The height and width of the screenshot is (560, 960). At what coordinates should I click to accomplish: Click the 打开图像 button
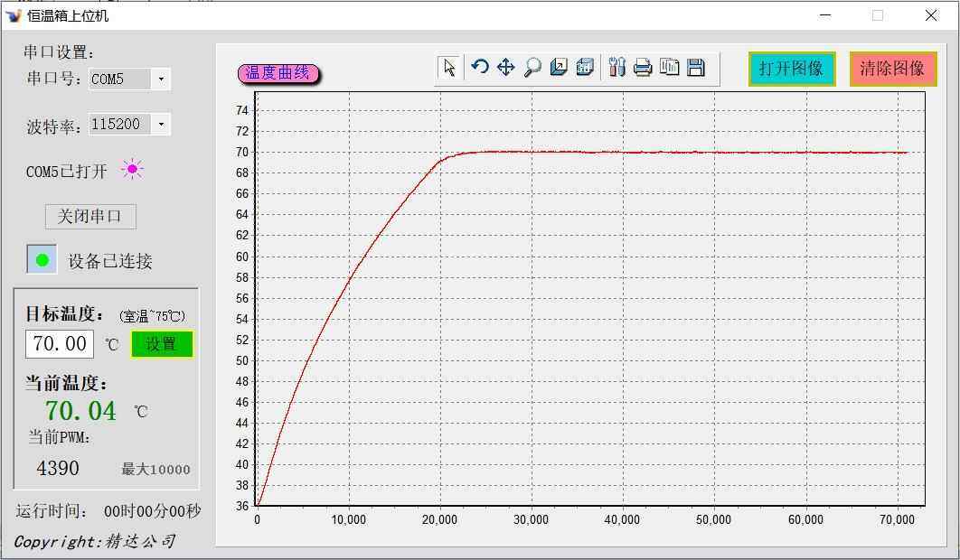[792, 69]
